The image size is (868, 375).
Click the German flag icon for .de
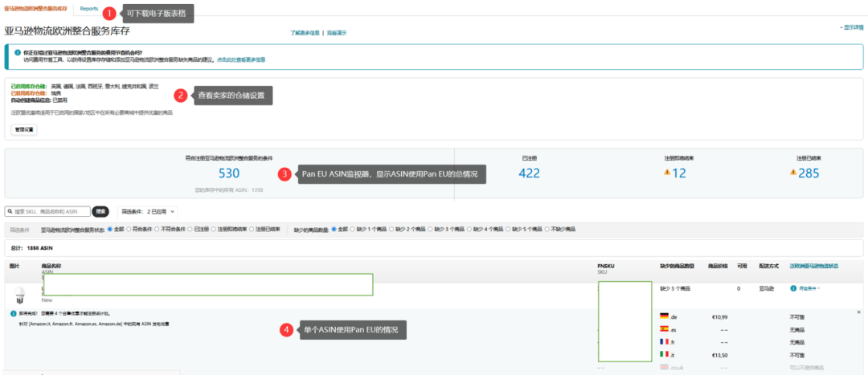(x=664, y=317)
